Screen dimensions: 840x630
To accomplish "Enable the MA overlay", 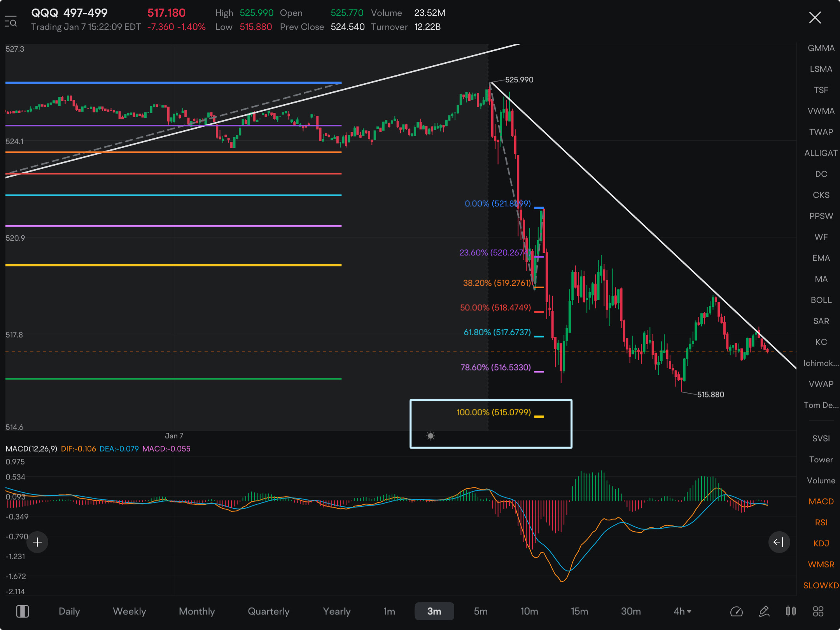I will [x=821, y=279].
